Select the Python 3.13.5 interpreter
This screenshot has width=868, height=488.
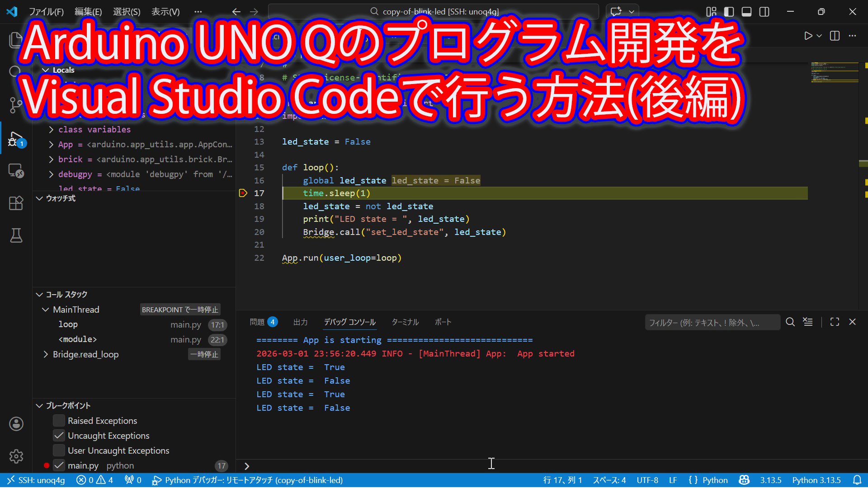click(x=816, y=480)
